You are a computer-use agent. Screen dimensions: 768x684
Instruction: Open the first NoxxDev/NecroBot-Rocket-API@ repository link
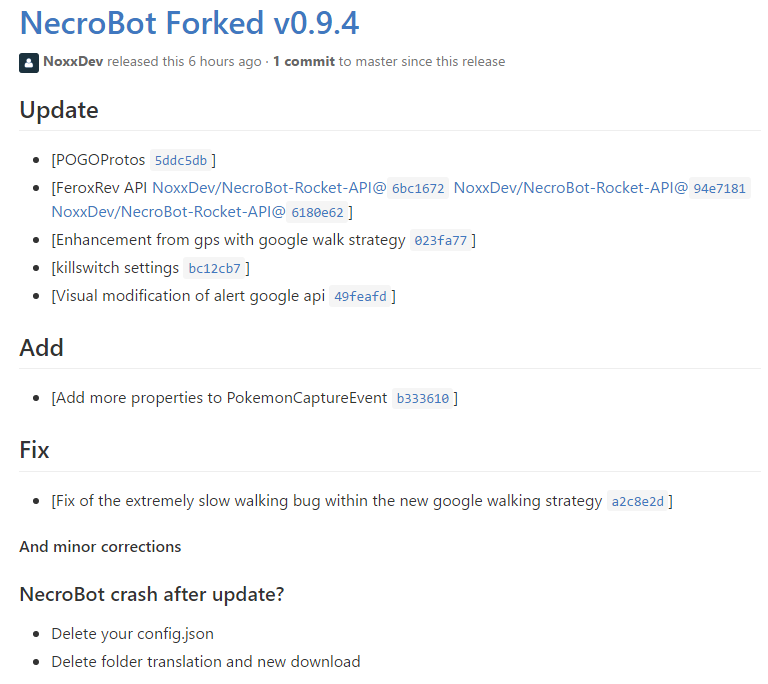269,188
